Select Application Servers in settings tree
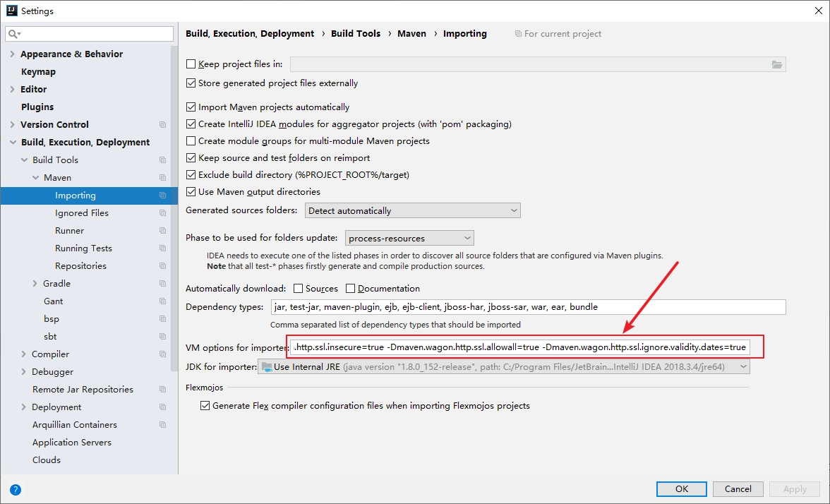Screen dimensions: 830x504 click(71, 442)
